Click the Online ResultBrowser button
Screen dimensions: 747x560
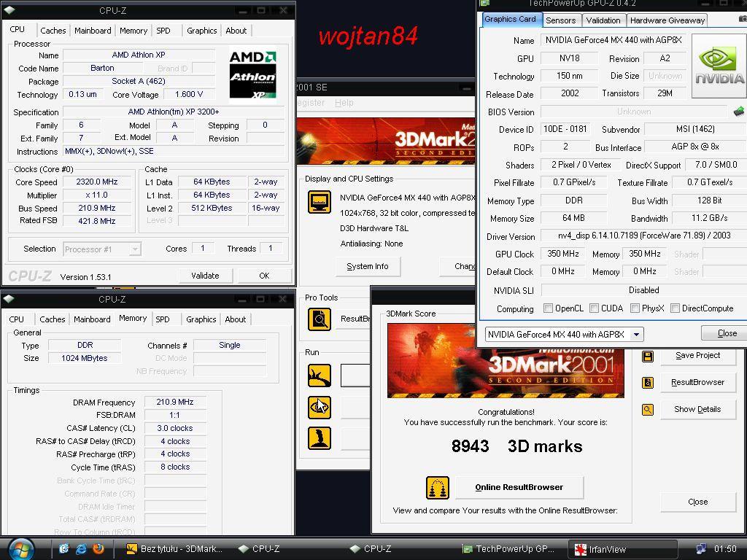pyautogui.click(x=519, y=487)
